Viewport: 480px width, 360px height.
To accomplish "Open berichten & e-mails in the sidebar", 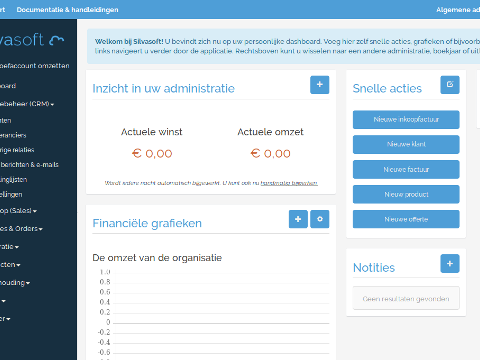I will [29, 165].
